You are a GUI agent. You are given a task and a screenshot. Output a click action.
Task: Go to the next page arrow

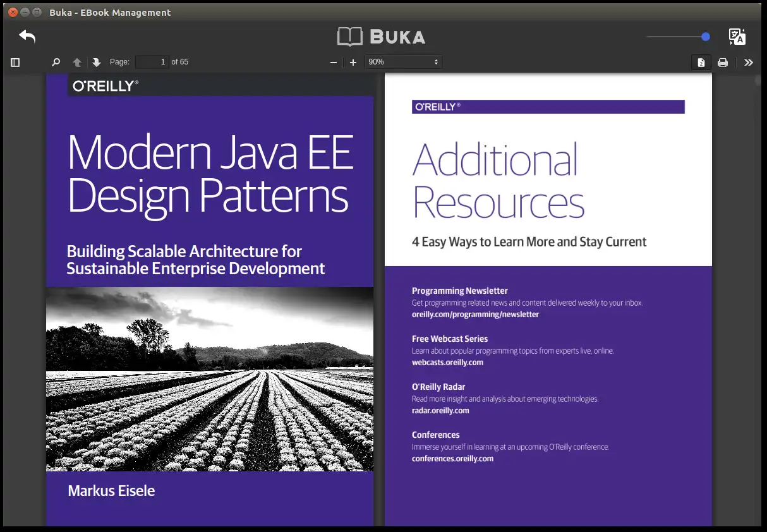(x=97, y=62)
